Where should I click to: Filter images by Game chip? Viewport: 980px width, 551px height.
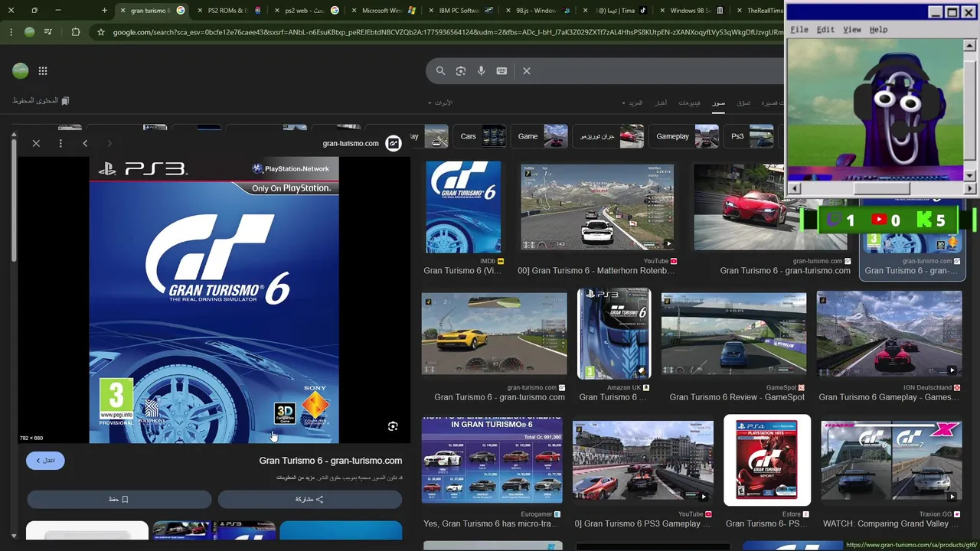(540, 136)
